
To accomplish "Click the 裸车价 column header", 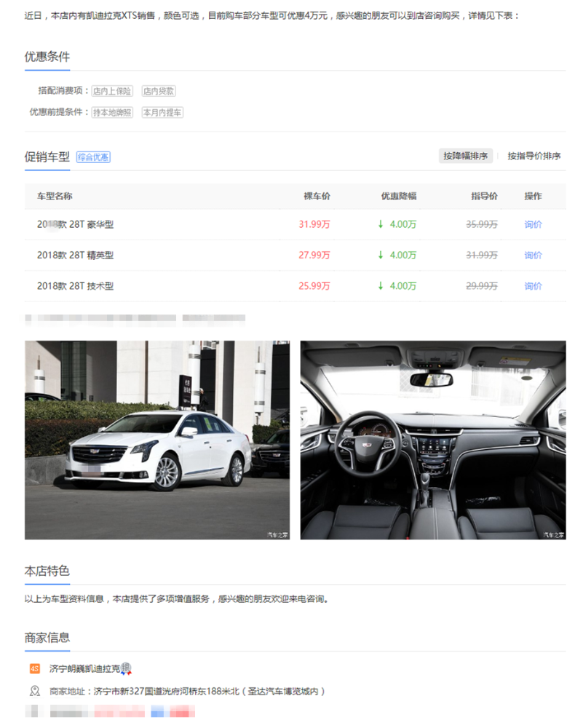I will (317, 196).
